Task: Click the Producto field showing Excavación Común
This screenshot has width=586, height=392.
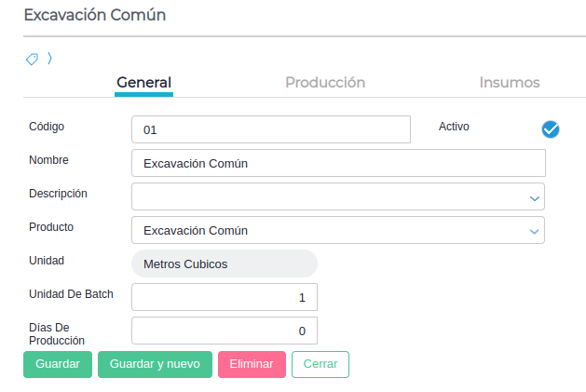Action: tap(326, 230)
